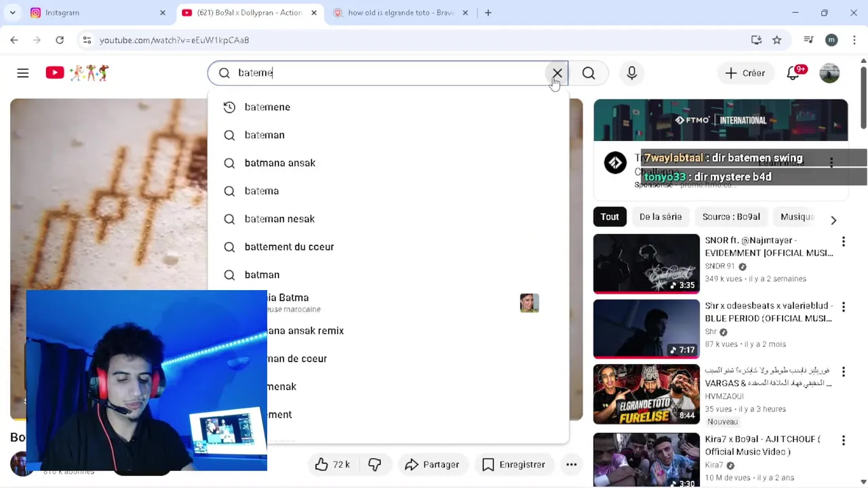
Task: Click the history clock icon beside 'batemene'
Action: point(229,107)
